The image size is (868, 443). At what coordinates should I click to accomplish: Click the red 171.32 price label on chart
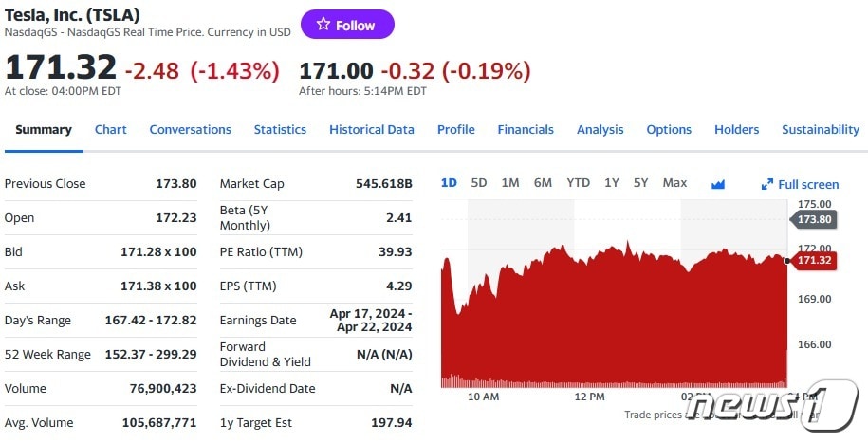coord(813,261)
